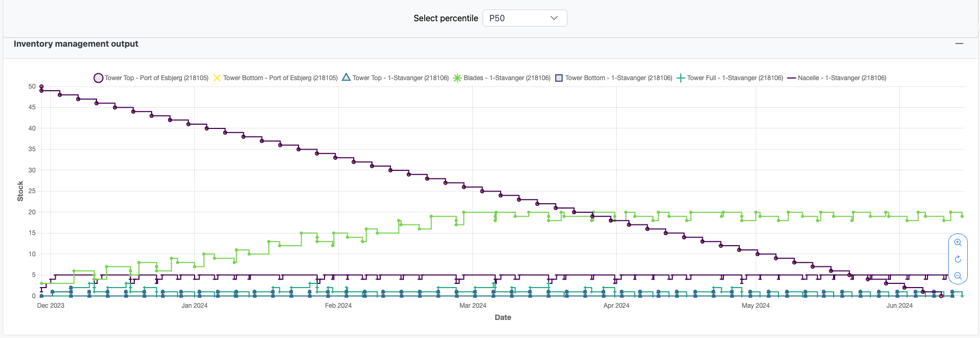Click legend text Tower Bottom - Port of Esbjerg (218105)
The width and height of the screenshot is (980, 338).
pos(280,78)
